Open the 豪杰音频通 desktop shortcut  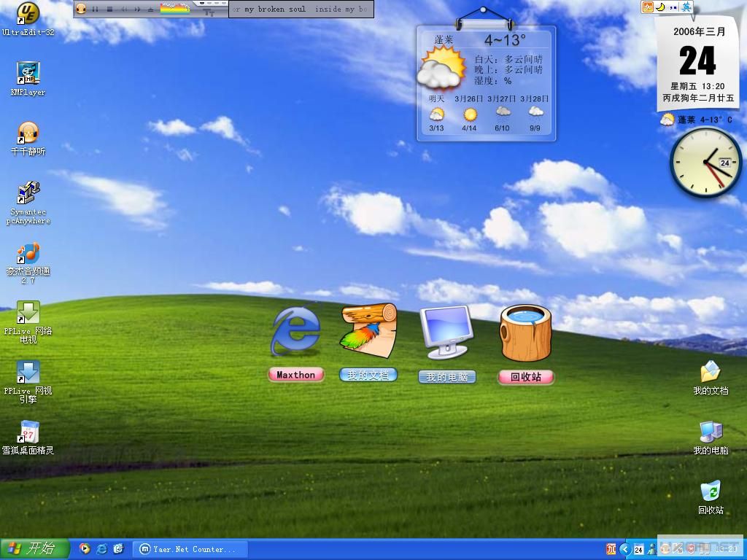28,262
